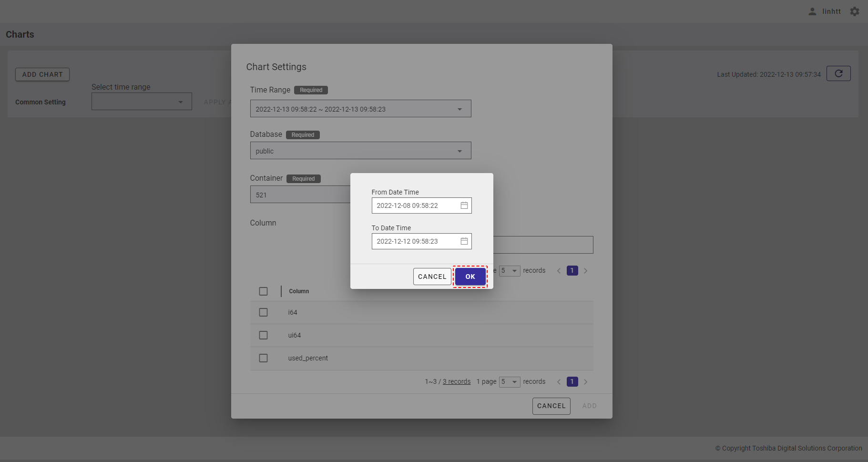Click the linhtt user profile icon
Viewport: 868px width, 462px height.
(812, 11)
